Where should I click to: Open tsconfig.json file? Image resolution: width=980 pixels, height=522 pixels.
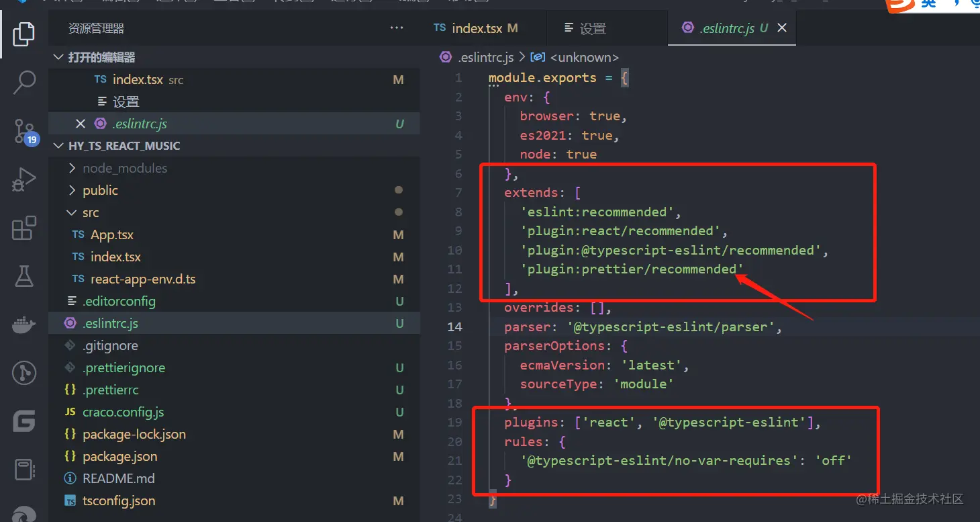[234, 501]
